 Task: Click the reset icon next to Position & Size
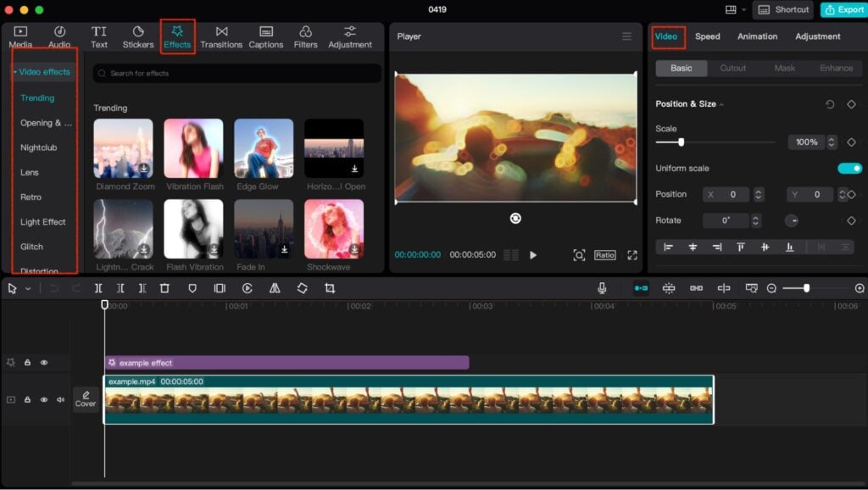(830, 104)
